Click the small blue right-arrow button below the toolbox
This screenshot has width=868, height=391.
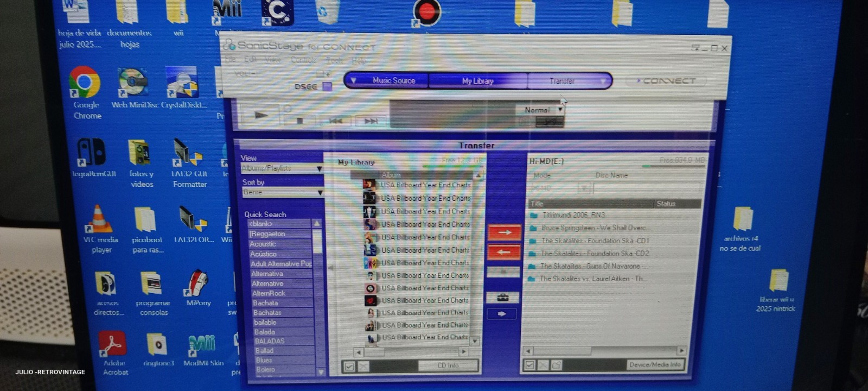click(x=502, y=314)
